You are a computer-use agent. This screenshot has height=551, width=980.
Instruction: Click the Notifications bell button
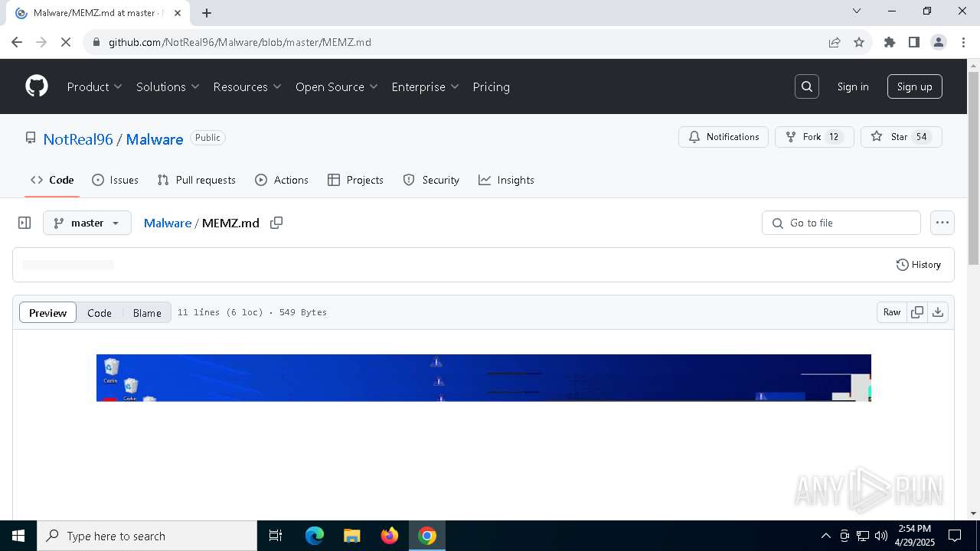pyautogui.click(x=724, y=137)
